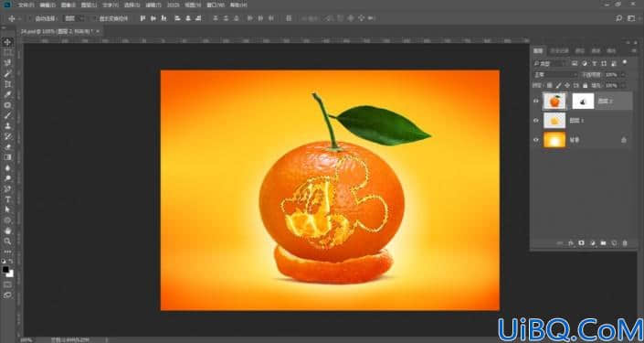The image size is (644, 343).
Task: Select the layer mask thumbnail of 图层 2
Action: point(583,101)
